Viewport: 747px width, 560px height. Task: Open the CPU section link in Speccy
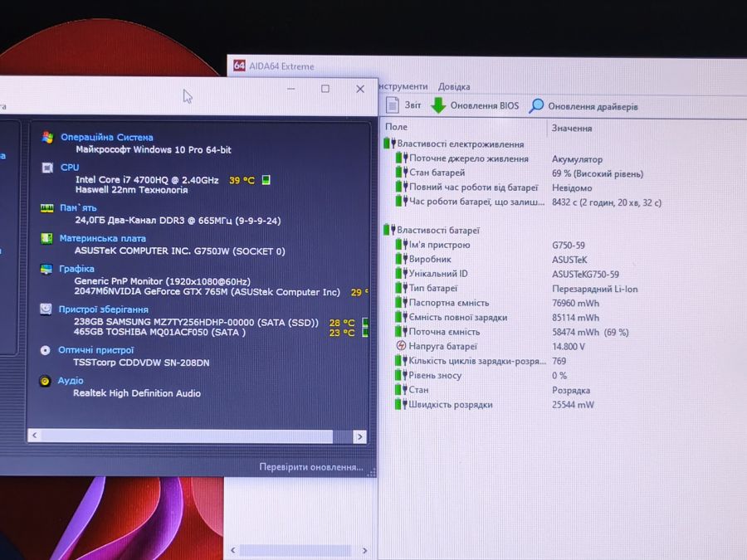(x=70, y=167)
